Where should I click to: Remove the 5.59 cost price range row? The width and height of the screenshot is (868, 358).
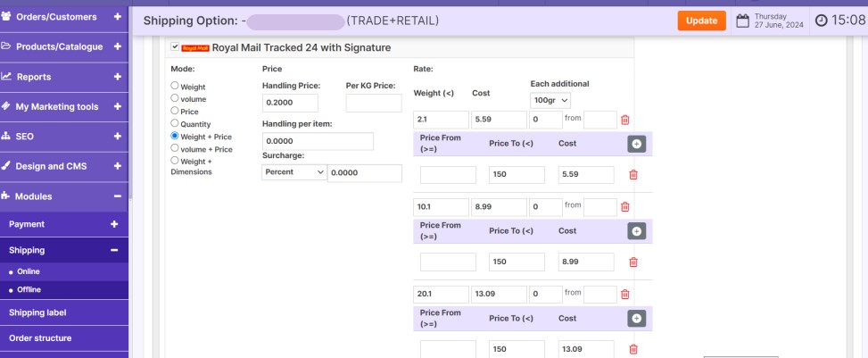633,175
